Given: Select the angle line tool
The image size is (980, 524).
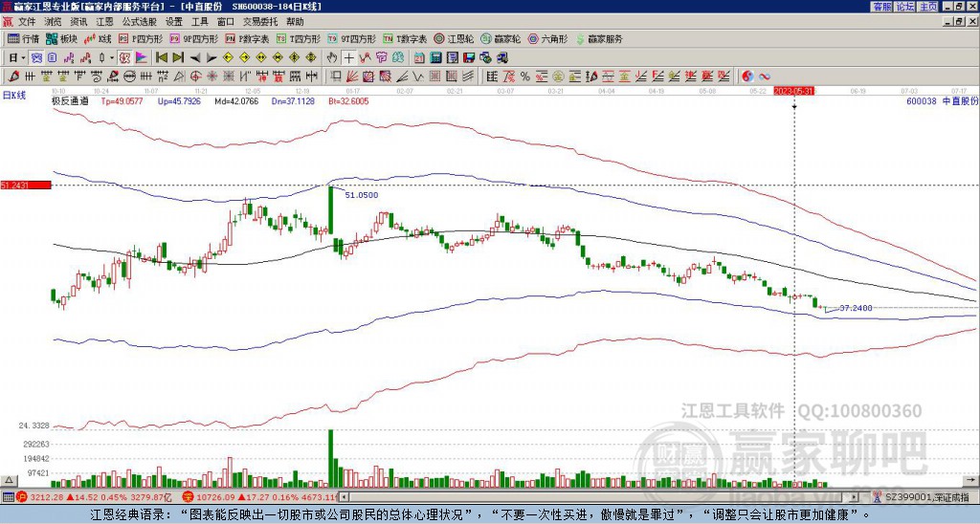Looking at the screenshot, I should (x=402, y=76).
